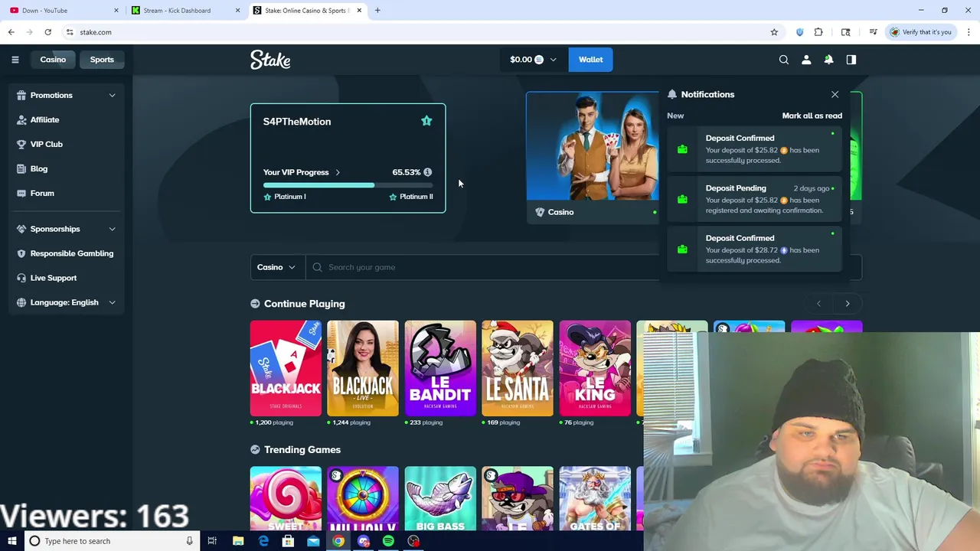
Task: Open new browser tab
Action: pyautogui.click(x=377, y=11)
